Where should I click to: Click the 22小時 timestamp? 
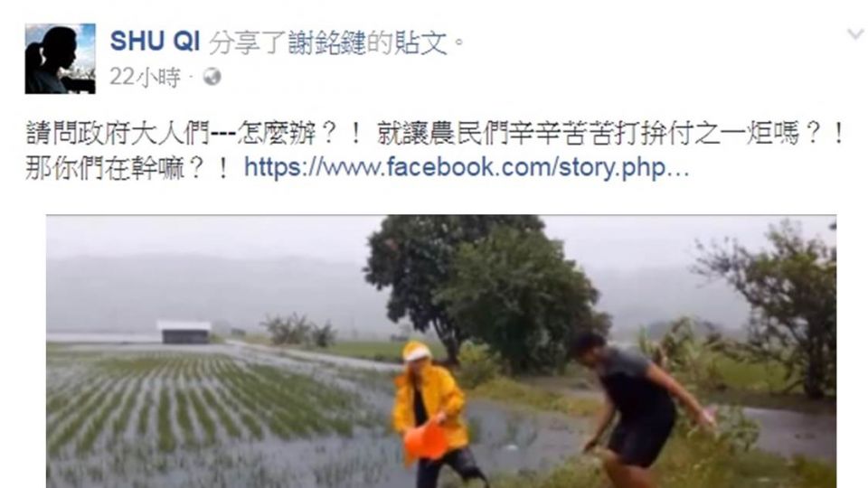point(145,77)
